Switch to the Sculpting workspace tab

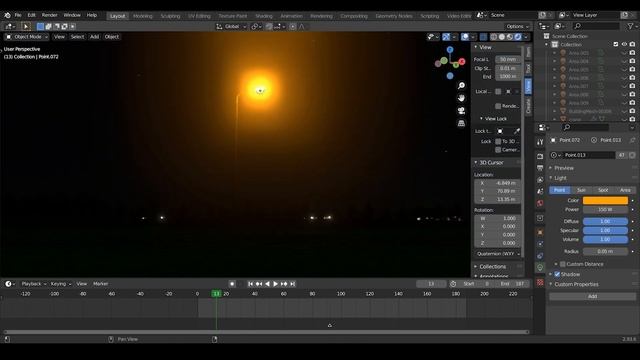[x=170, y=16]
